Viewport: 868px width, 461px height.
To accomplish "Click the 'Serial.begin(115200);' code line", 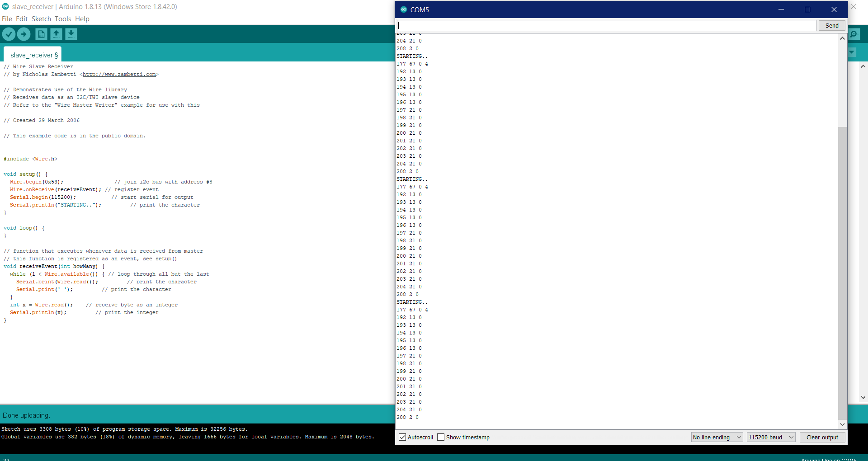I will point(43,198).
